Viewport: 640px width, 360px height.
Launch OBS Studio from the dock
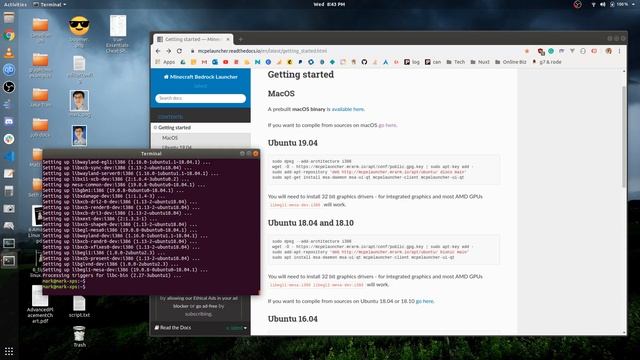[9, 87]
